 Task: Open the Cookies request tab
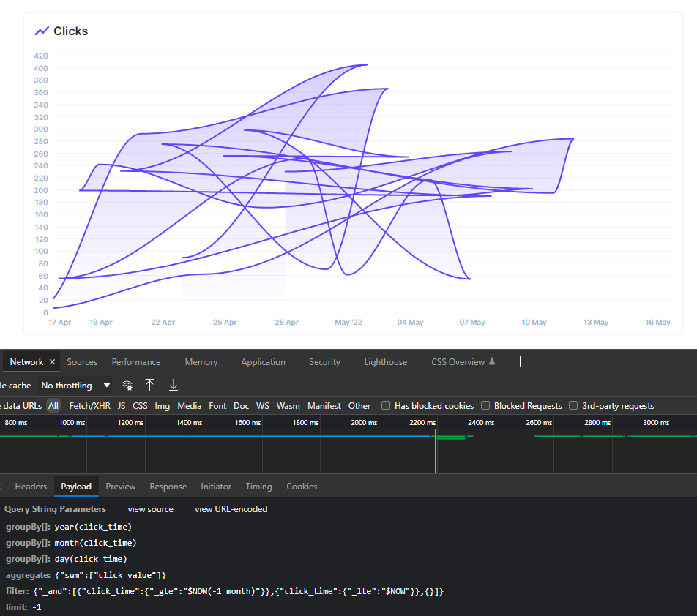pyautogui.click(x=302, y=487)
